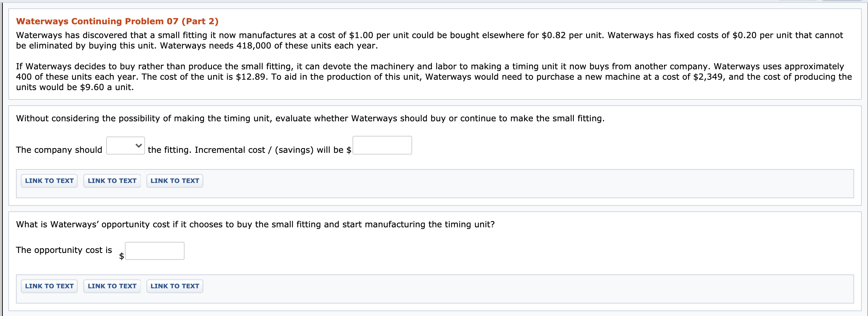The image size is (868, 316).
Task: Click the third LINK TO TEXT under the fitting question
Action: 175,181
